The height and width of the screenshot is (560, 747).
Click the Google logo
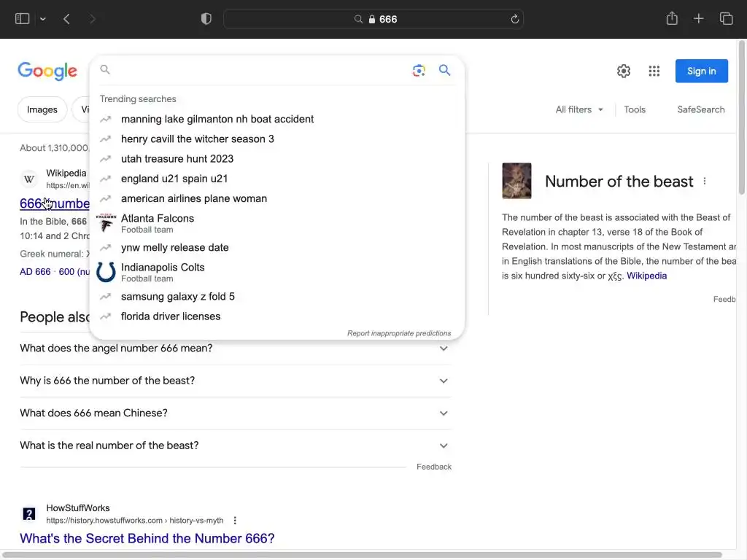point(47,71)
